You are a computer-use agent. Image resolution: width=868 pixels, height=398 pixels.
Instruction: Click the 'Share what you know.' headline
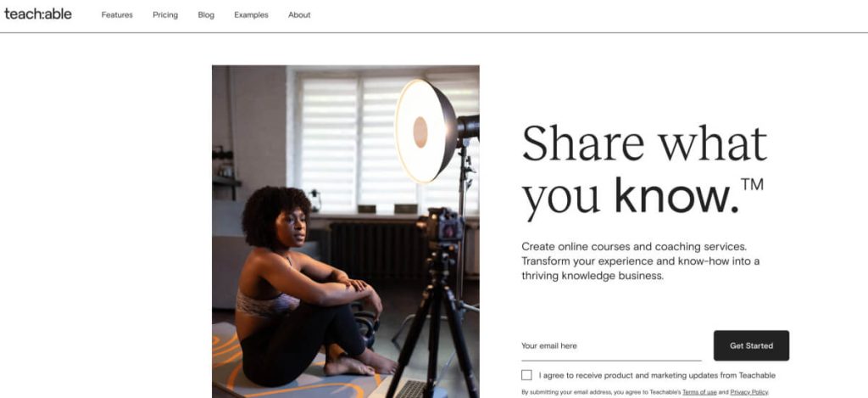coord(644,171)
